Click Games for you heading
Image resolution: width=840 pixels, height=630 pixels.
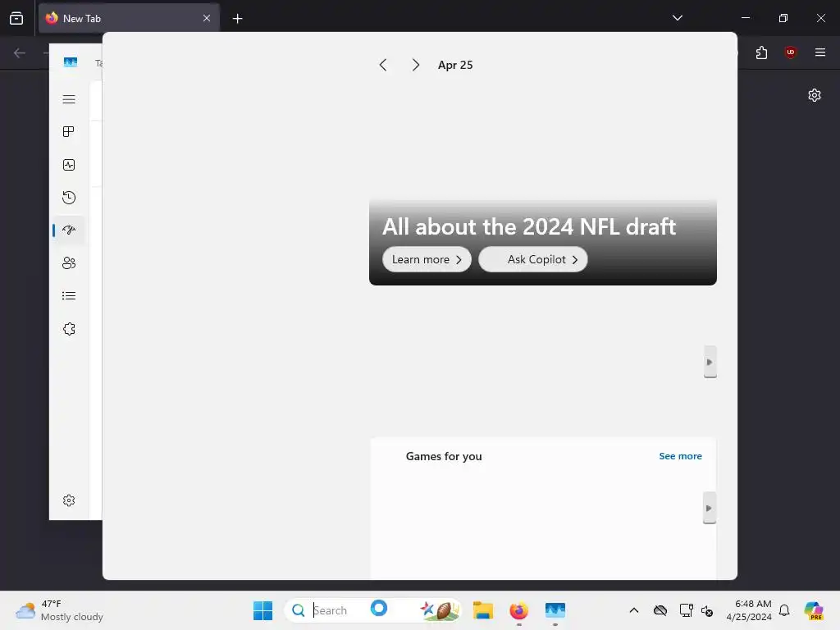(444, 456)
